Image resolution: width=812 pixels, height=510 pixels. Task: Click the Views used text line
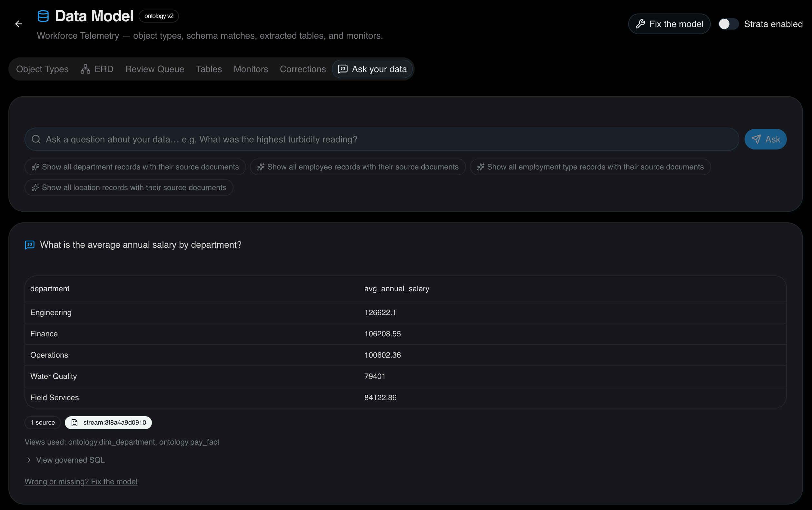coord(122,442)
